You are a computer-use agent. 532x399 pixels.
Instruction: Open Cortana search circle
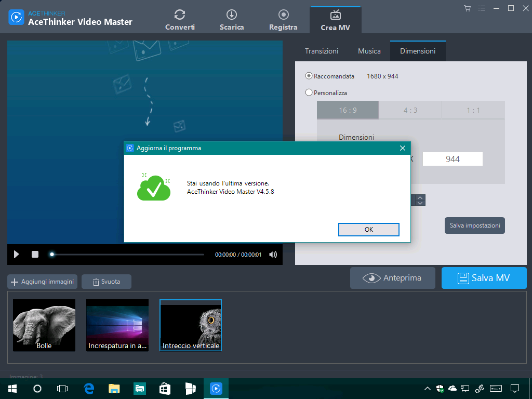pos(37,389)
